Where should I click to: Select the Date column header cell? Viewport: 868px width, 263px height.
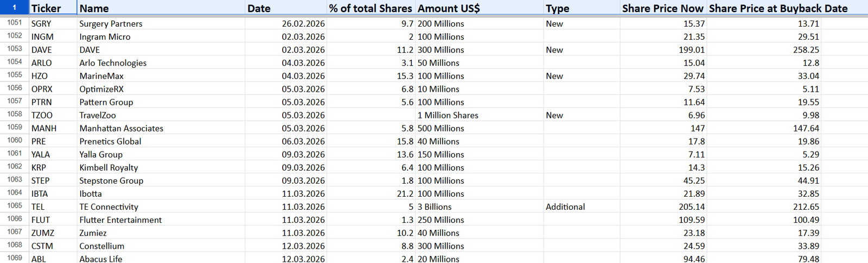pos(286,8)
